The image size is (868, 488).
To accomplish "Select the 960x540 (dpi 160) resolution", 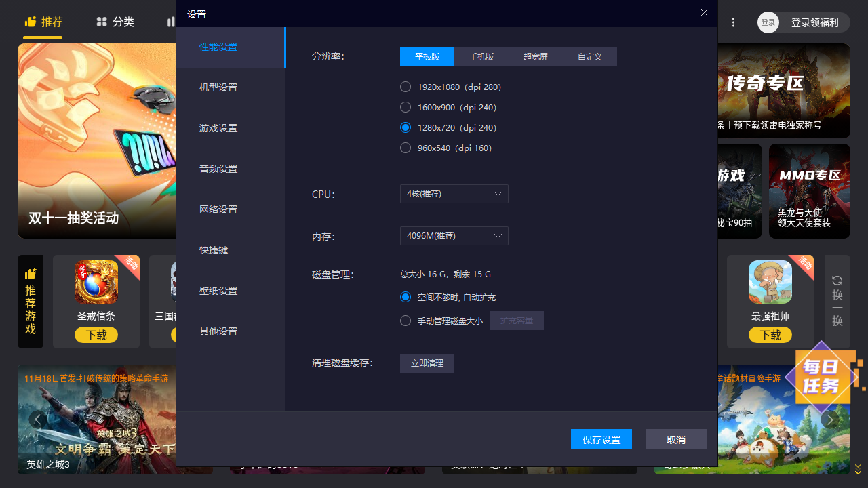I will (406, 148).
